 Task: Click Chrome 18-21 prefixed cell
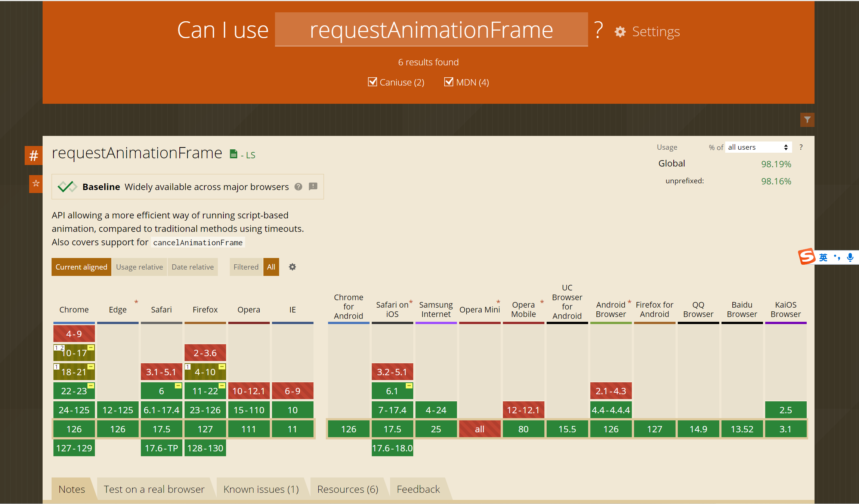[x=74, y=372]
